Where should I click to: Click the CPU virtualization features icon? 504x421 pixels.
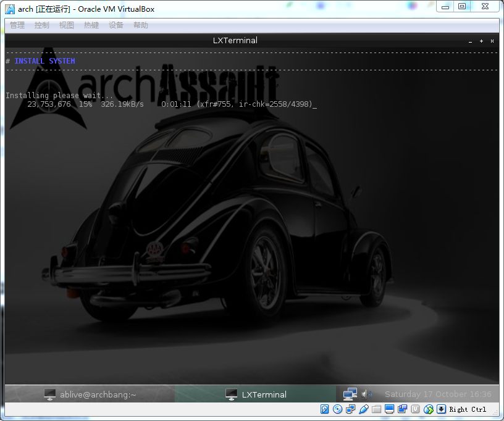(x=415, y=409)
